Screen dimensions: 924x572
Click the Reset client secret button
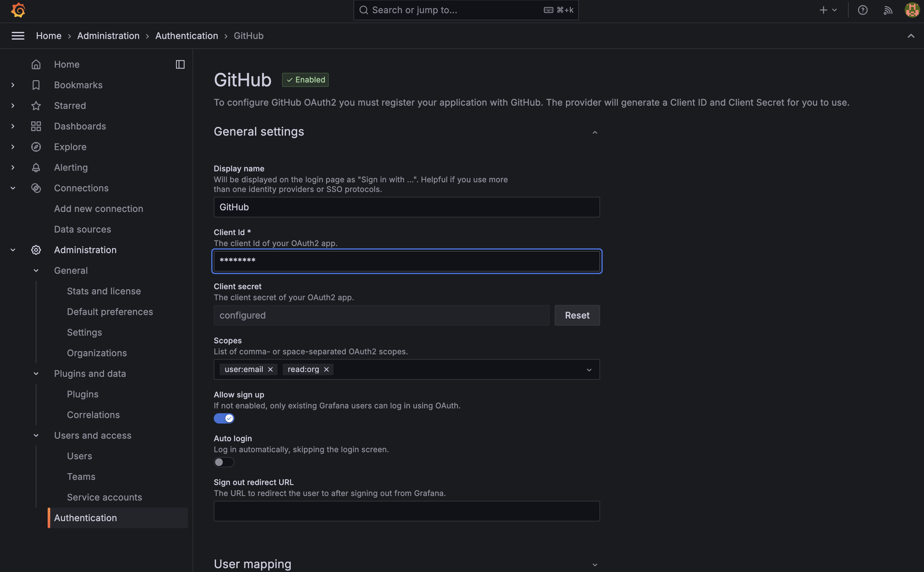click(577, 315)
